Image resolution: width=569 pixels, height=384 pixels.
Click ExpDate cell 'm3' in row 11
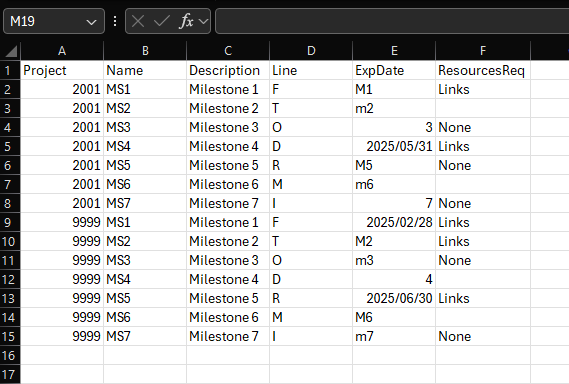click(394, 260)
